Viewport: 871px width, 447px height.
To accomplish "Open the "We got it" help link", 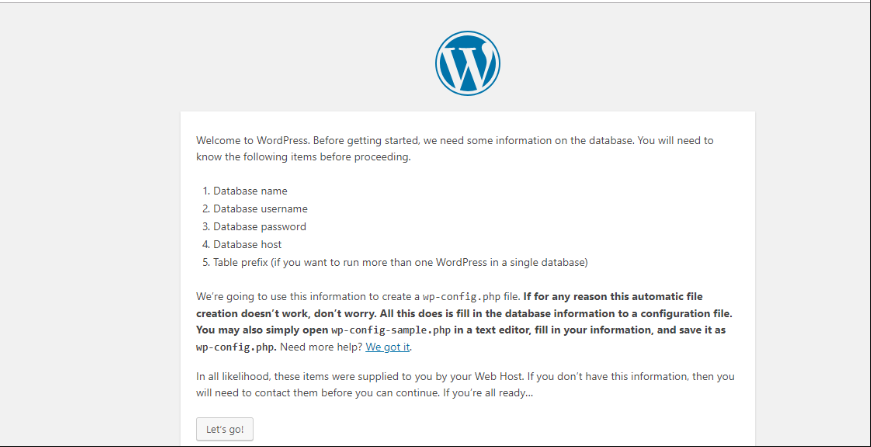I will click(x=388, y=347).
